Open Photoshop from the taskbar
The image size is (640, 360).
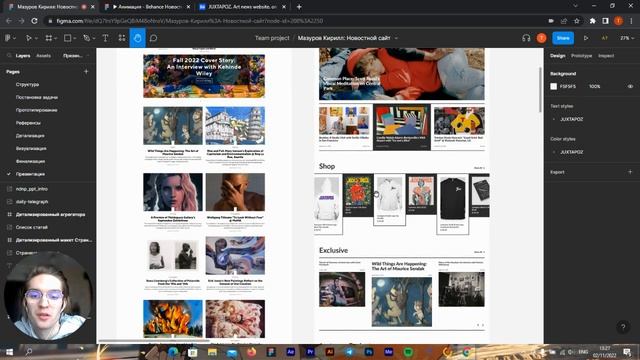click(369, 351)
